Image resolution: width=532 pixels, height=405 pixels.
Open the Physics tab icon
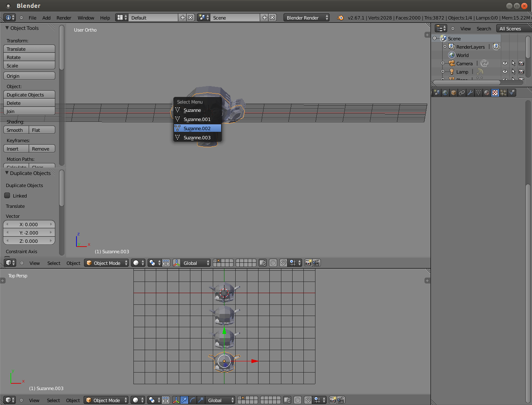[x=512, y=93]
